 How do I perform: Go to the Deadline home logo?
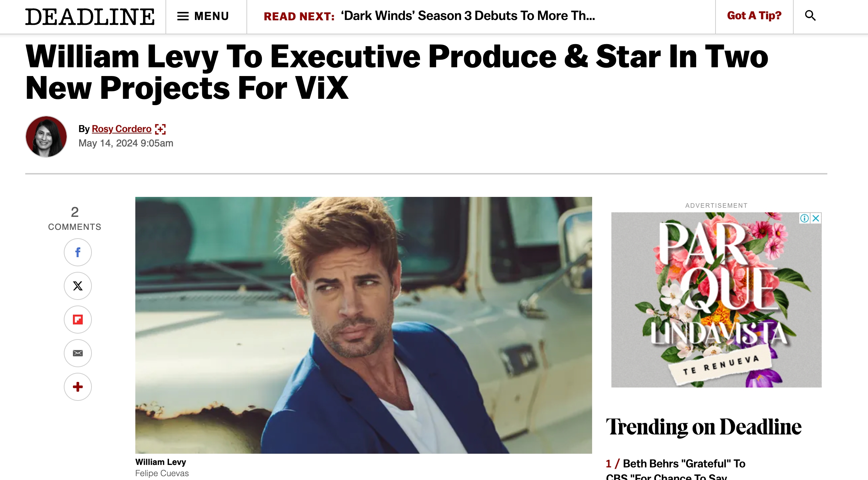90,17
